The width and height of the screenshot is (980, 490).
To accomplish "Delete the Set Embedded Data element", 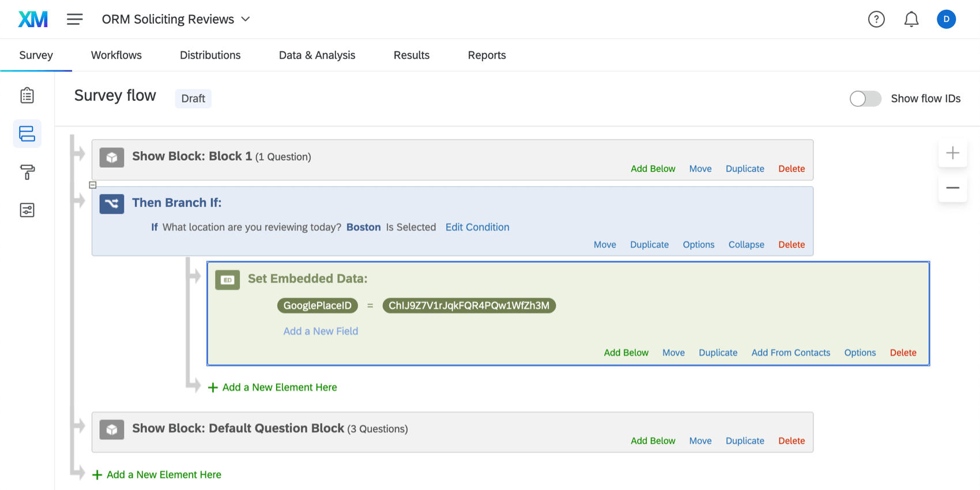I will pos(903,353).
